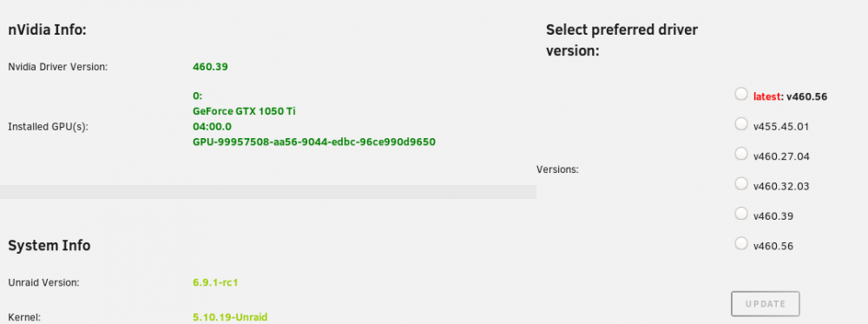Pick the v460.27.04 driver option

pyautogui.click(x=741, y=154)
